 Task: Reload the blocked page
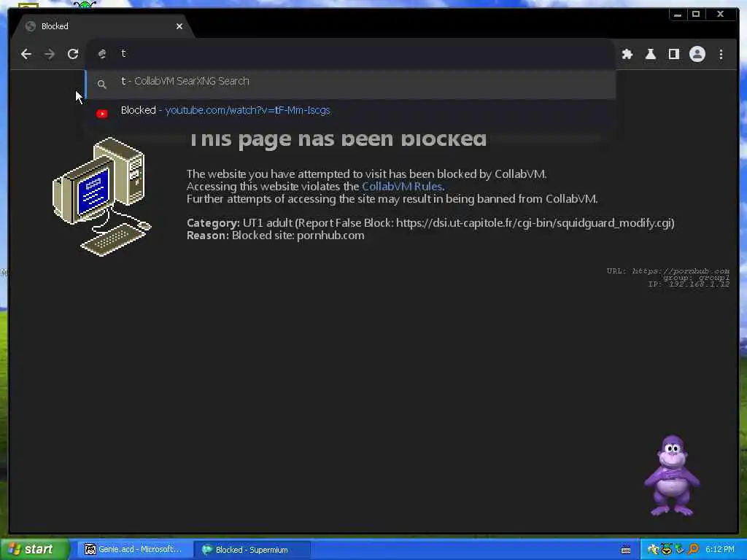73,54
